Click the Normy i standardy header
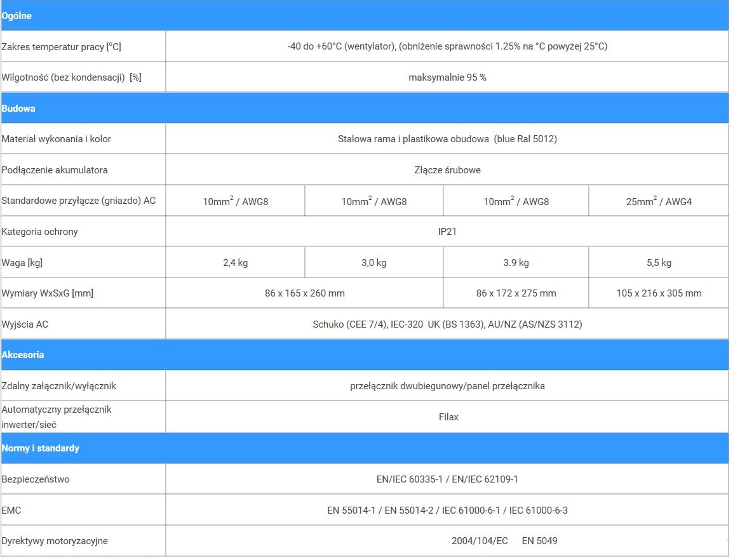Screen dimensions: 733x560 41,448
